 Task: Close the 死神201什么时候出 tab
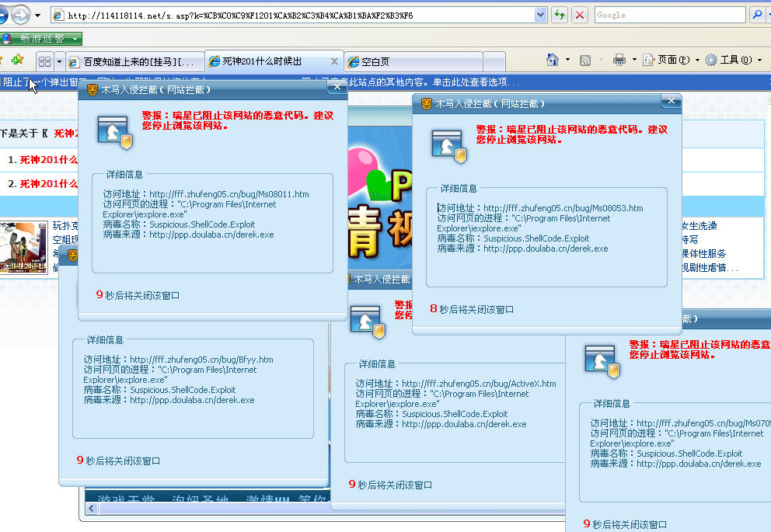[334, 61]
